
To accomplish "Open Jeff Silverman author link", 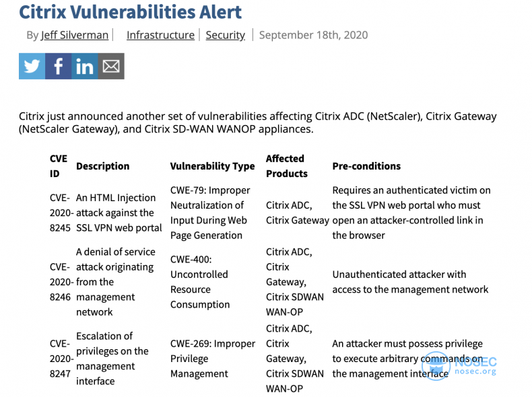I will pos(75,35).
